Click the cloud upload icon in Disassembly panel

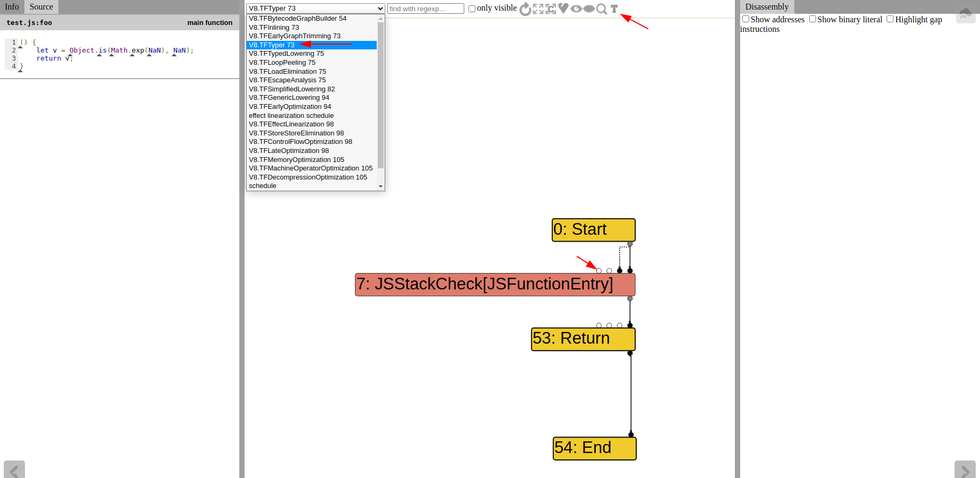tap(965, 14)
